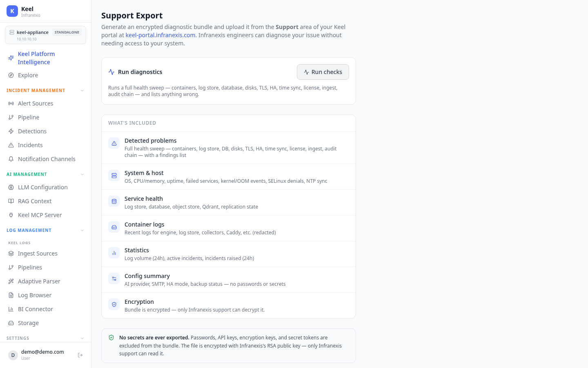Toggle the Settings section chevron

(x=82, y=338)
